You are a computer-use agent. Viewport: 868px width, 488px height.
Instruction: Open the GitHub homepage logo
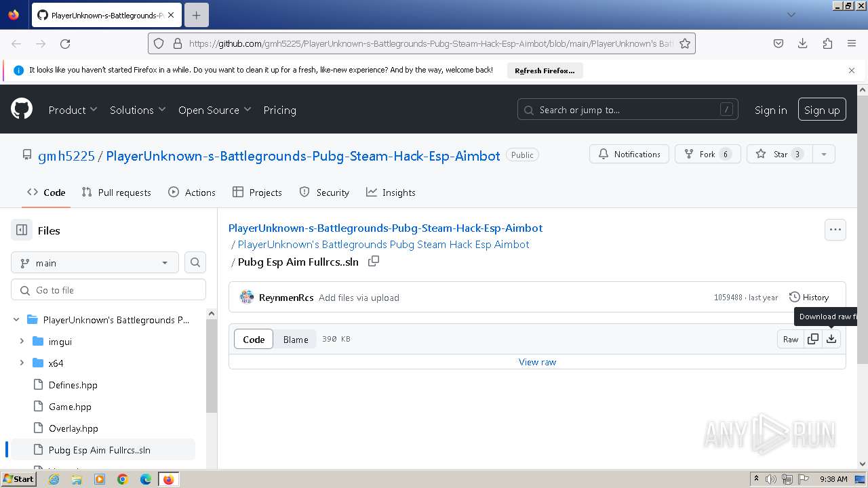point(22,109)
